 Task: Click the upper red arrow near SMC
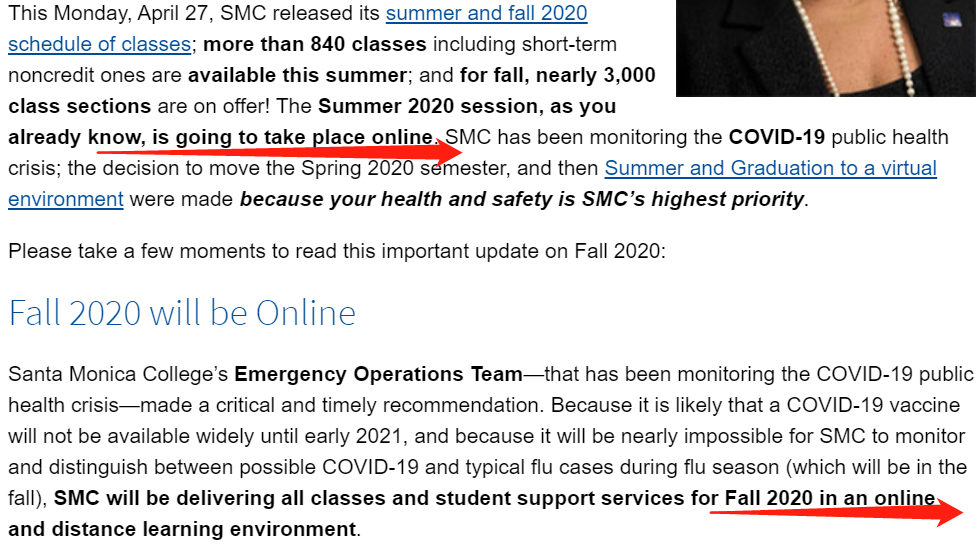350,148
